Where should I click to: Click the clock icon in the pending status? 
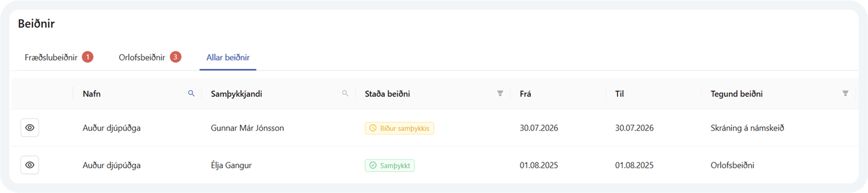point(373,128)
